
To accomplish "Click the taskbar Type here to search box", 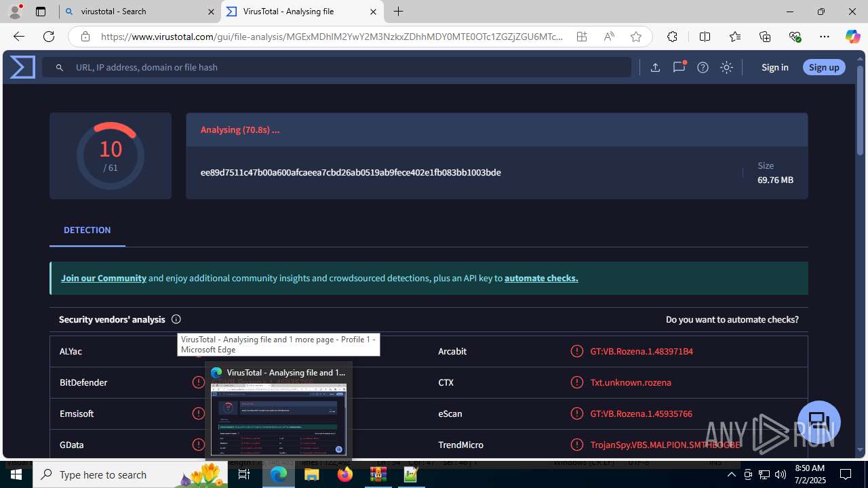I will (x=130, y=474).
